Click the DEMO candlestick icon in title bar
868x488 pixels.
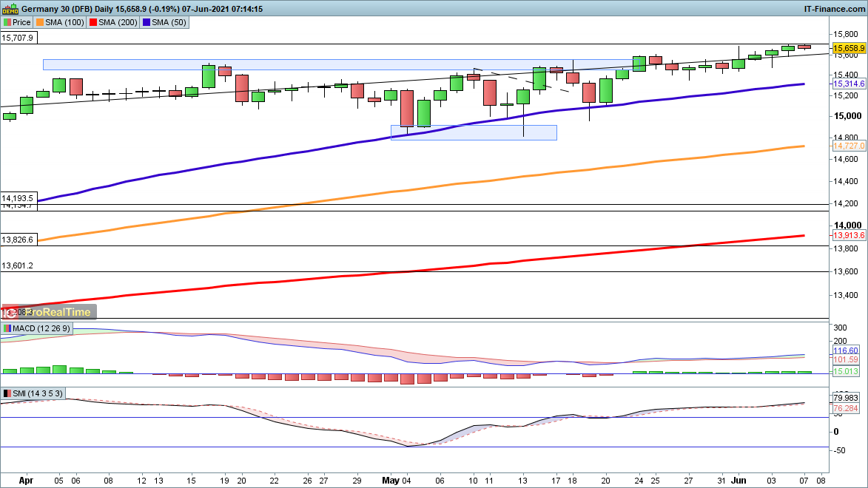pos(9,9)
